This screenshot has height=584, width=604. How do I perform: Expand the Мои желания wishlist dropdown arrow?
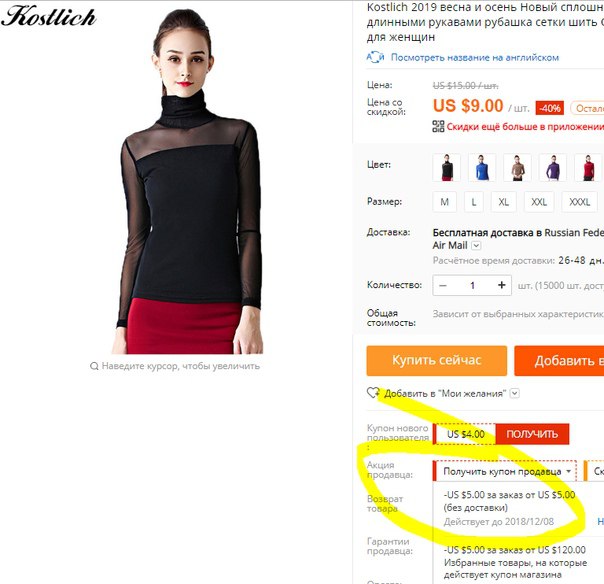coord(515,393)
